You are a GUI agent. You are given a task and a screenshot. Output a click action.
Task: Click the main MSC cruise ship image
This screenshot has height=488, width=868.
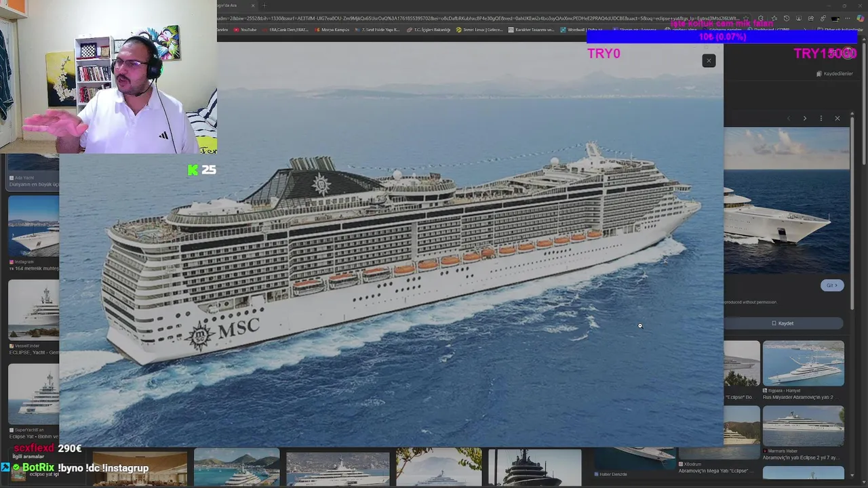coord(391,244)
